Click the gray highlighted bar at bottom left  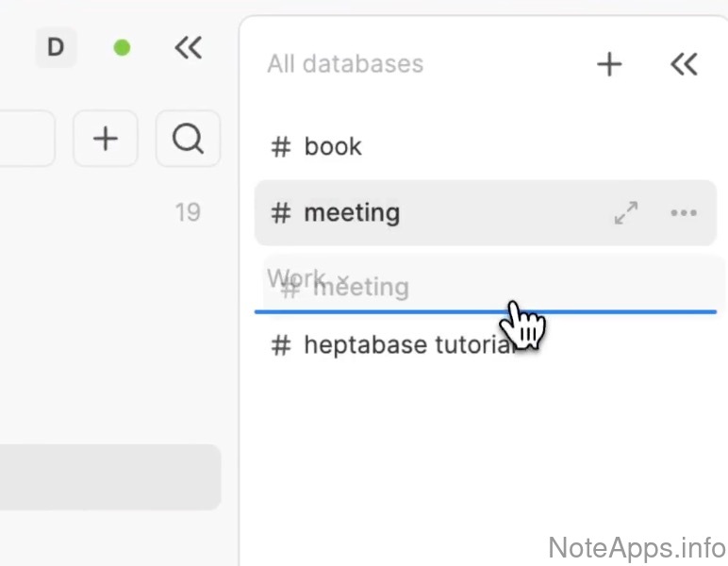click(x=109, y=477)
